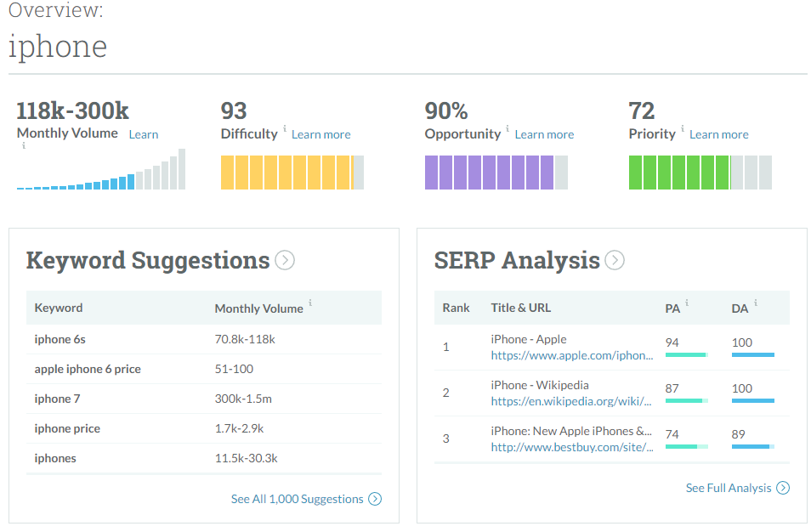Viewport: 811px width, 532px height.
Task: Click PA value 94
Action: 672,342
